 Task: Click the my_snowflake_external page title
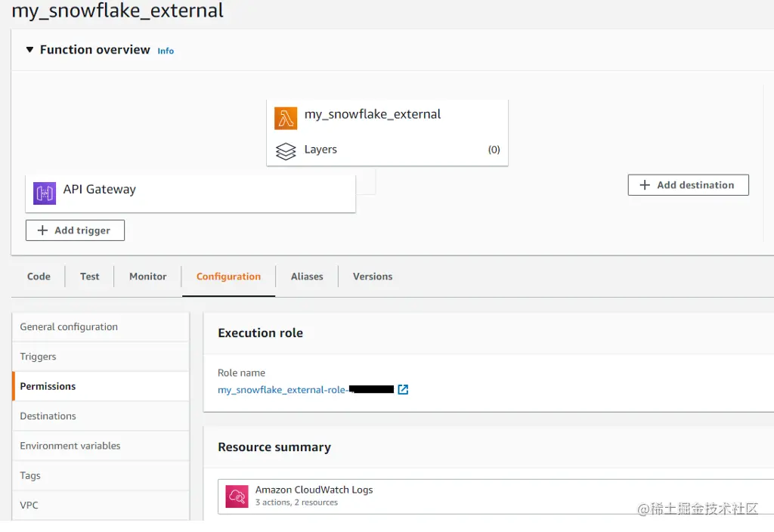tap(117, 11)
